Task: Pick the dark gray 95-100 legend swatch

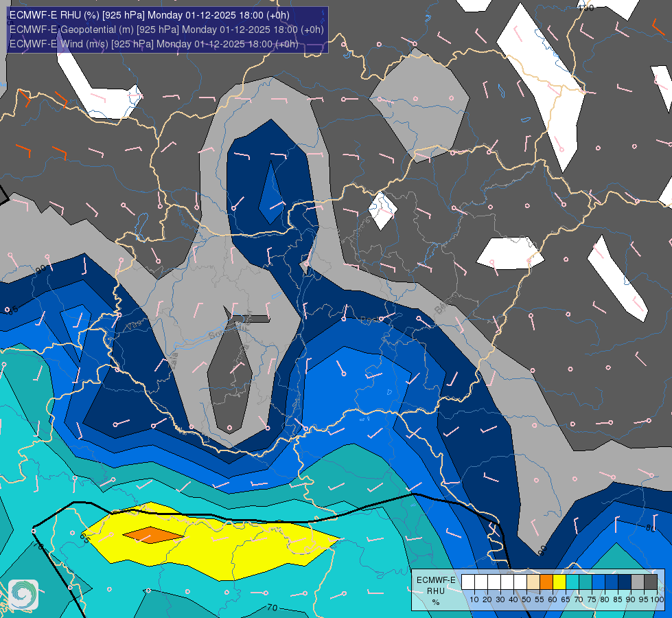Action: click(651, 582)
